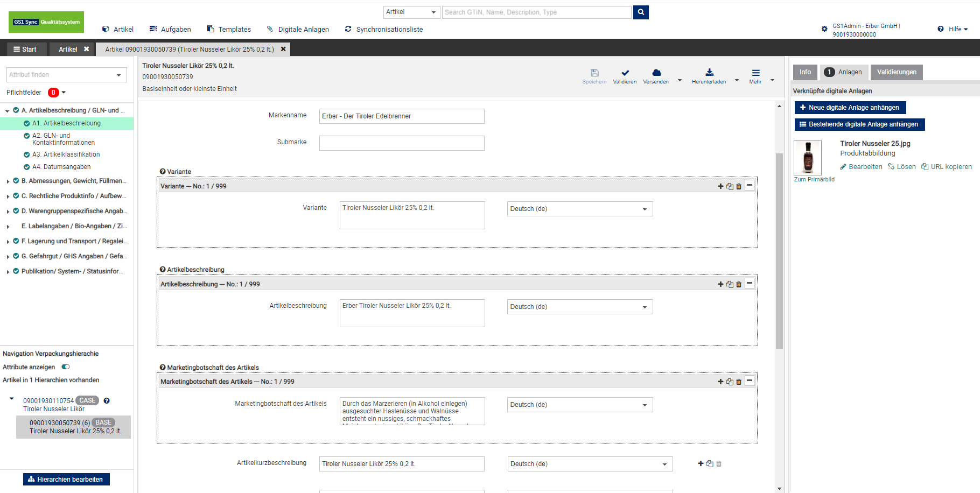Add another Artikelkurzbeschreibung with plus icon

pyautogui.click(x=701, y=463)
